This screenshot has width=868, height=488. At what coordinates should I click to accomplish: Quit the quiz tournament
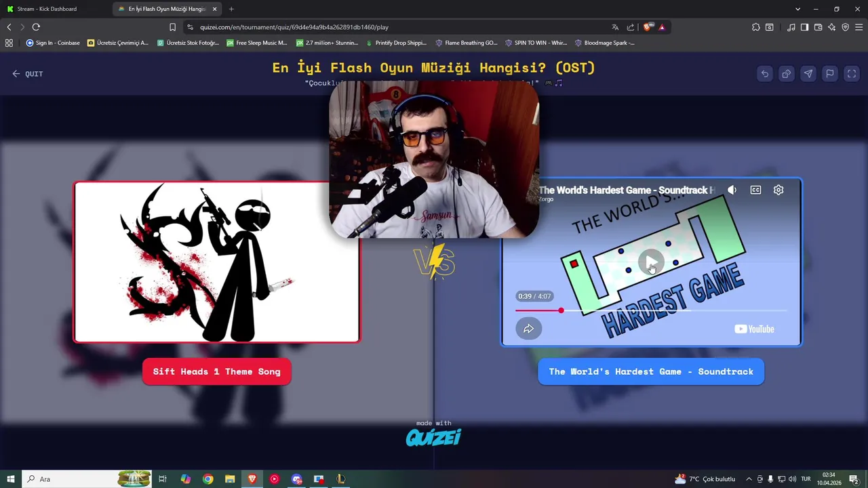[x=28, y=74]
